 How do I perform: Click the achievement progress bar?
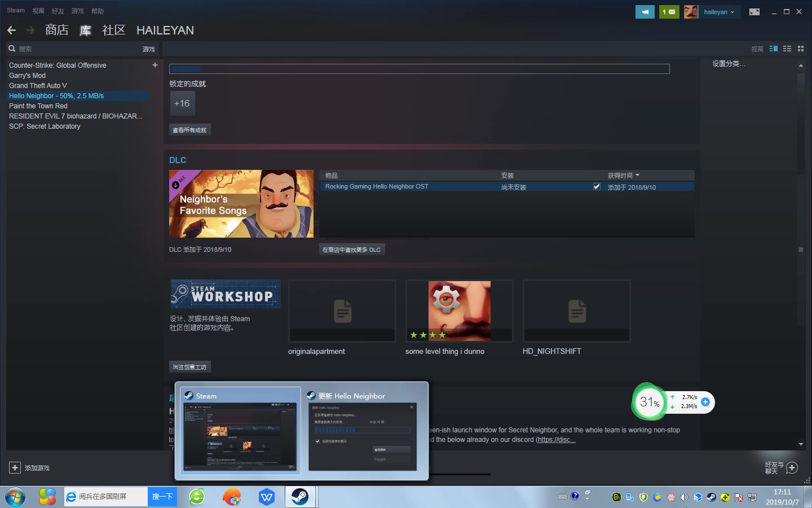(420, 69)
